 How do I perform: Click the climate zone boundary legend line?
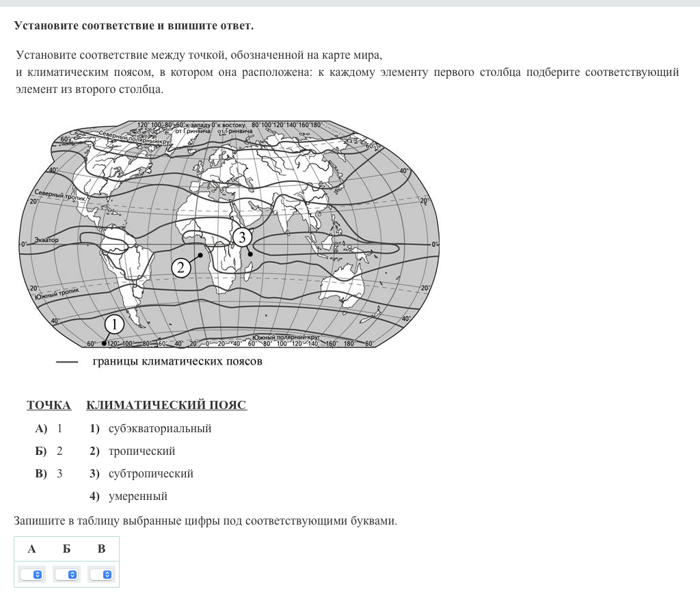coord(66,361)
